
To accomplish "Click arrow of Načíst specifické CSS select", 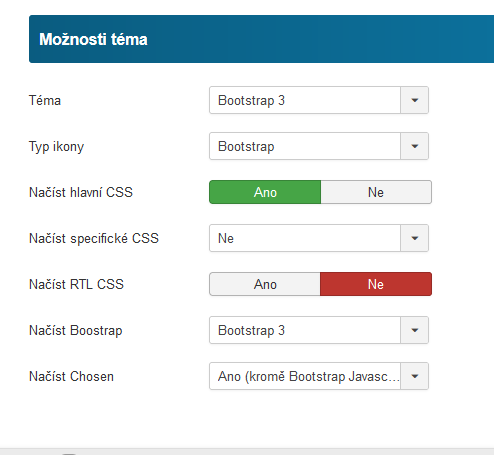I will [x=414, y=238].
